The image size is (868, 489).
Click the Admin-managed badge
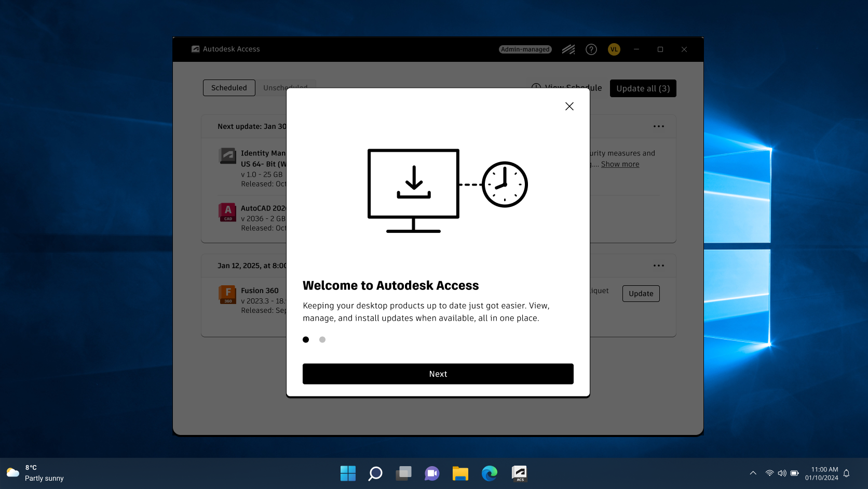(525, 49)
